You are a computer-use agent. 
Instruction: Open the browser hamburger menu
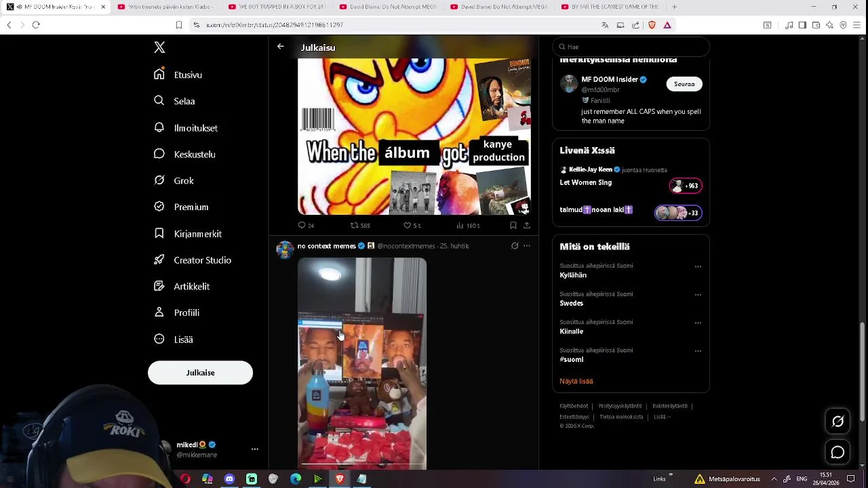point(857,25)
